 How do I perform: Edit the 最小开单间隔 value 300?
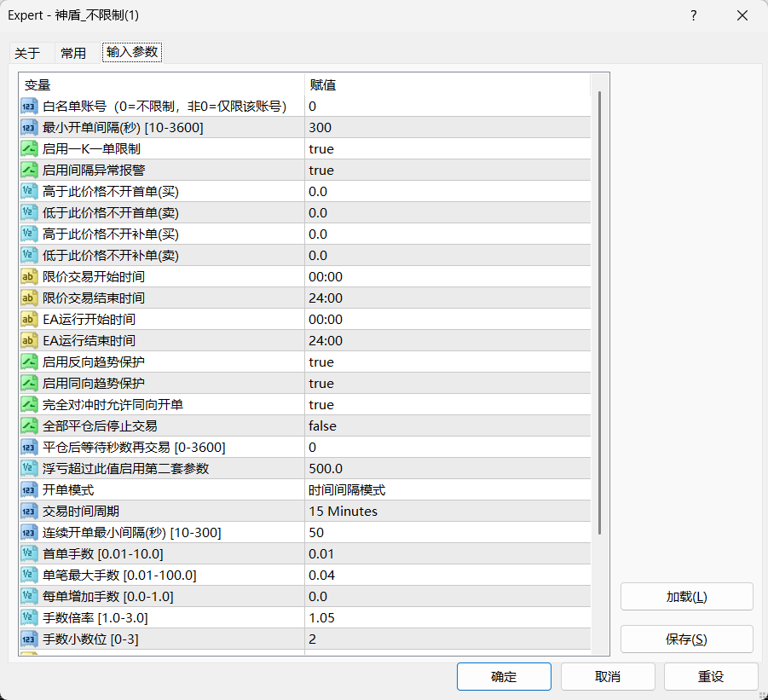pos(448,128)
